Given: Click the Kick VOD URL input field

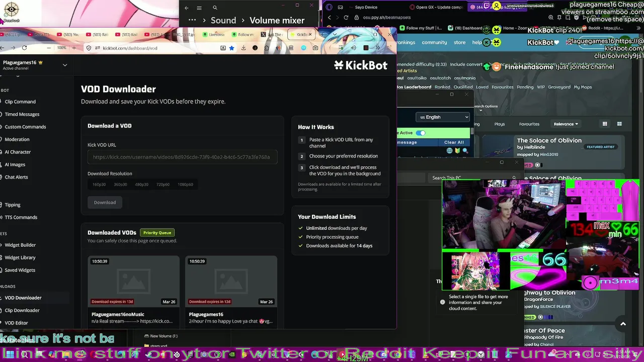Looking at the screenshot, I should tap(182, 157).
